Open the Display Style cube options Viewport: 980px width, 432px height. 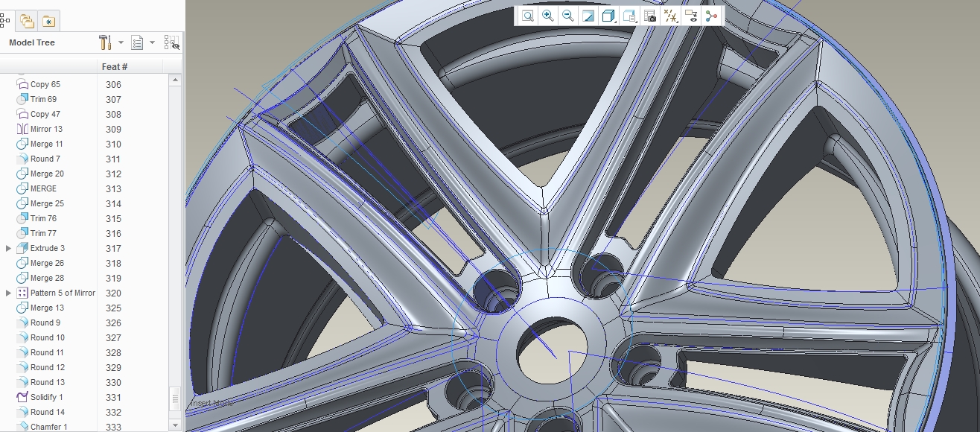point(608,16)
